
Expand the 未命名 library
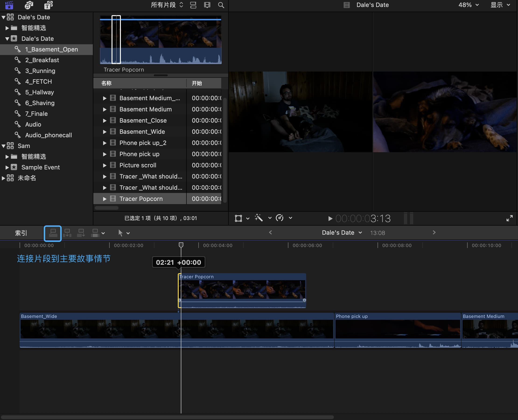coord(3,178)
